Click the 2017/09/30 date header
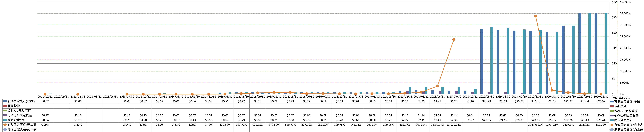 388,97
